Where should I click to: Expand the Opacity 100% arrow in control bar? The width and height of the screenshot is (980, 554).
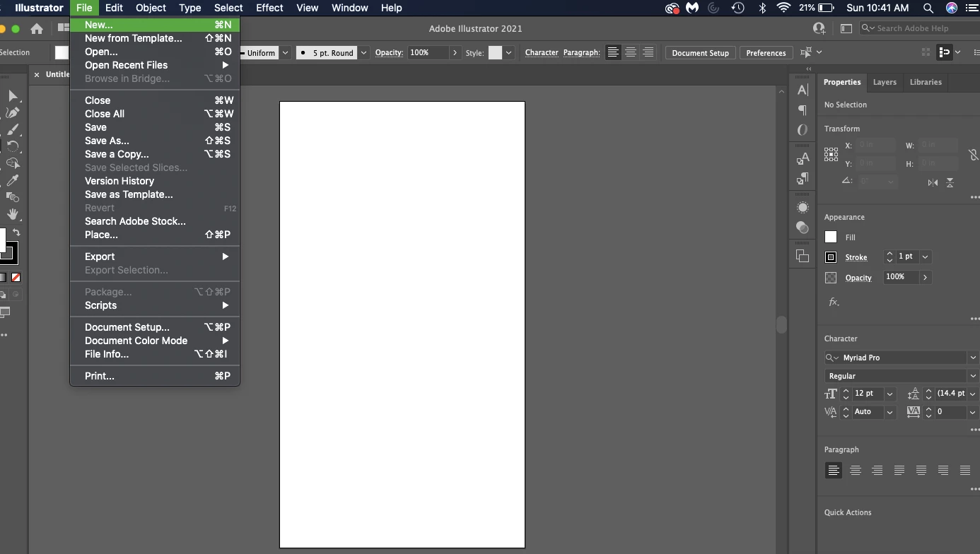pyautogui.click(x=455, y=52)
